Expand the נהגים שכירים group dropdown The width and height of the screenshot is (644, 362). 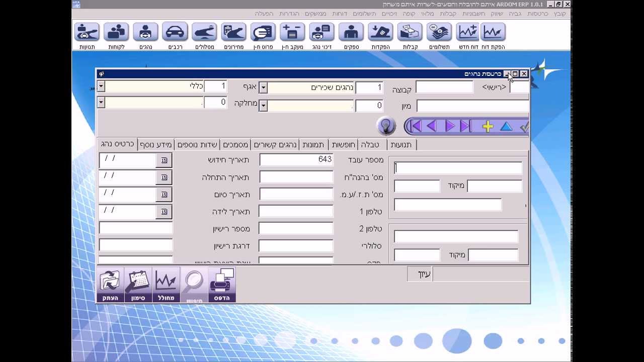coord(263,87)
